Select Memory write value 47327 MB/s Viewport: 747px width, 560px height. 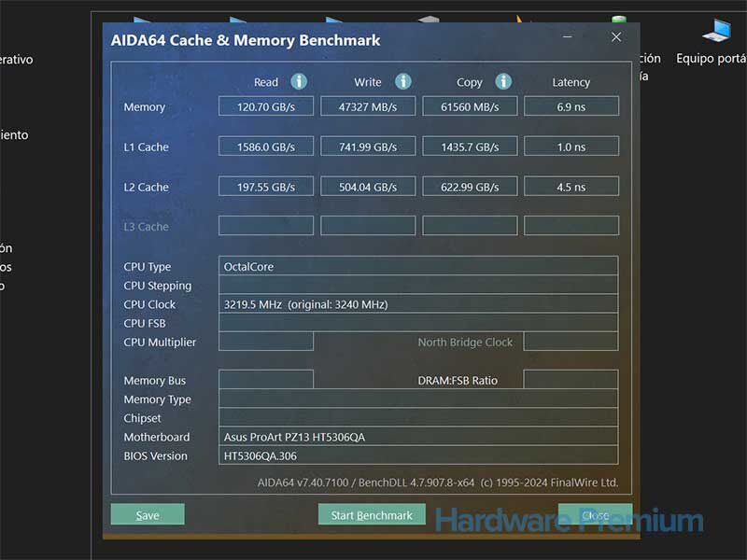click(x=368, y=106)
